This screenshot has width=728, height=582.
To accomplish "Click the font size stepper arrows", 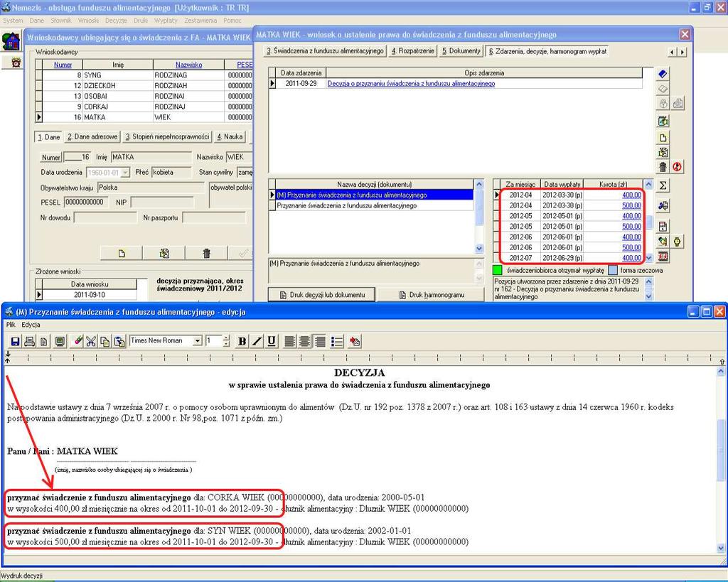I will pyautogui.click(x=226, y=341).
